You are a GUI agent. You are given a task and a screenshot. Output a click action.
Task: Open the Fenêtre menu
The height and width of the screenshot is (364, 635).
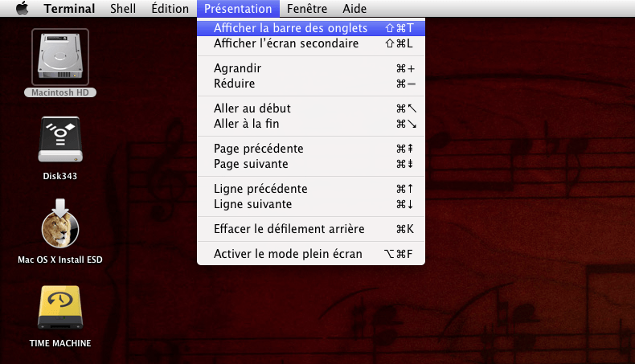[307, 9]
